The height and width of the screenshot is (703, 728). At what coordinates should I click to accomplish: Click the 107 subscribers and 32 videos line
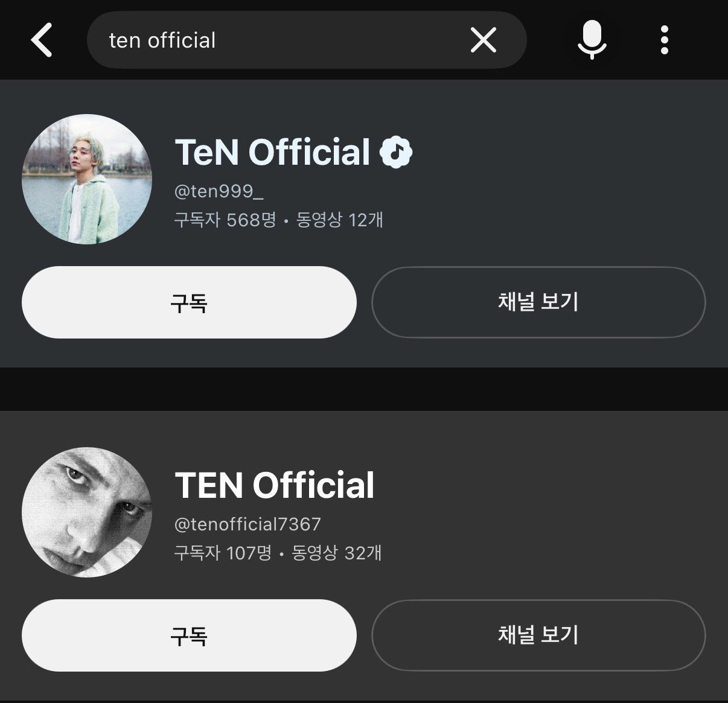pyautogui.click(x=278, y=553)
